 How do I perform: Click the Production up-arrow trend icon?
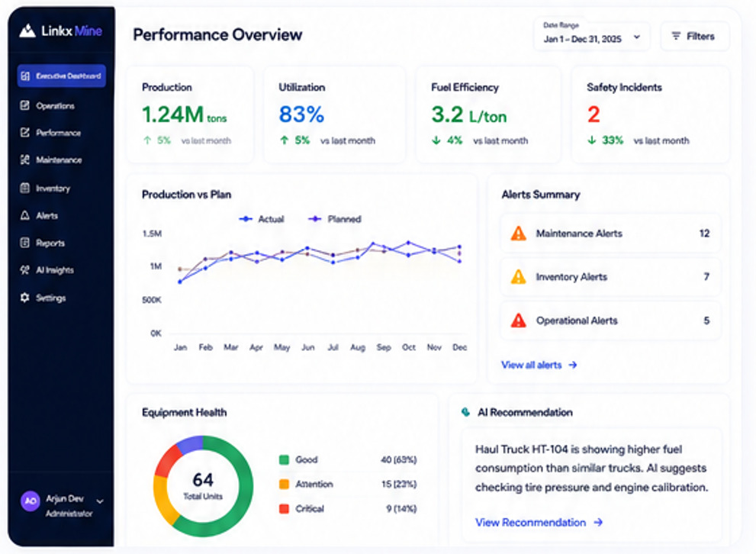(147, 140)
